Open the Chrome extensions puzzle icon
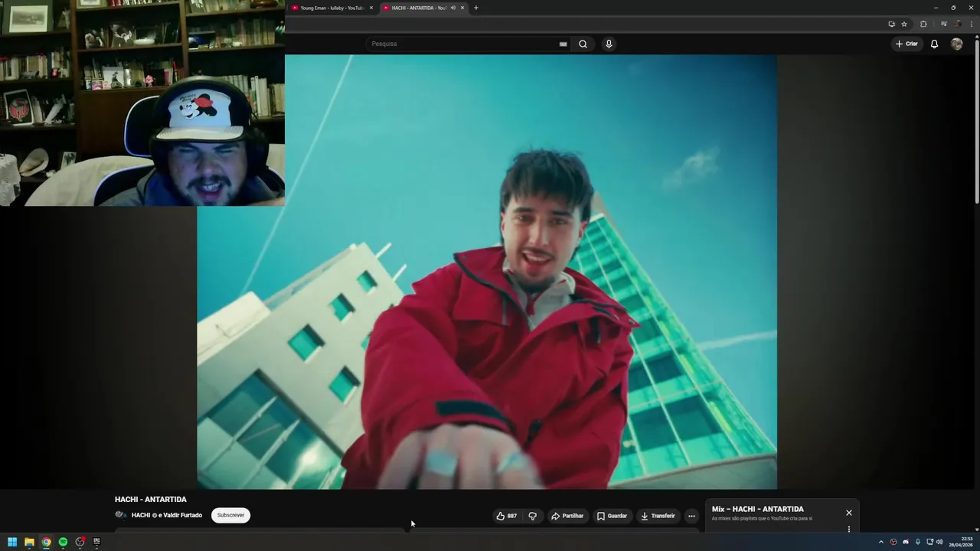The image size is (980, 551). (x=923, y=24)
